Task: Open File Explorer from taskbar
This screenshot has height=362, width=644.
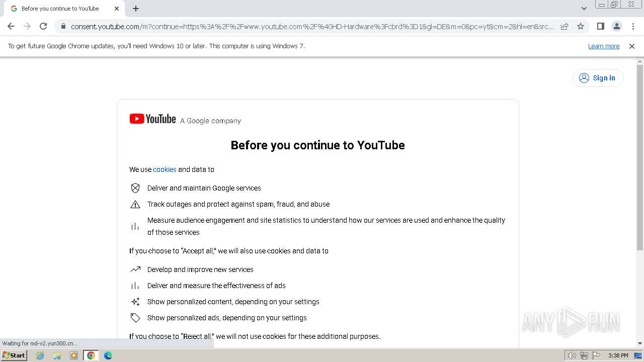Action: (57, 355)
